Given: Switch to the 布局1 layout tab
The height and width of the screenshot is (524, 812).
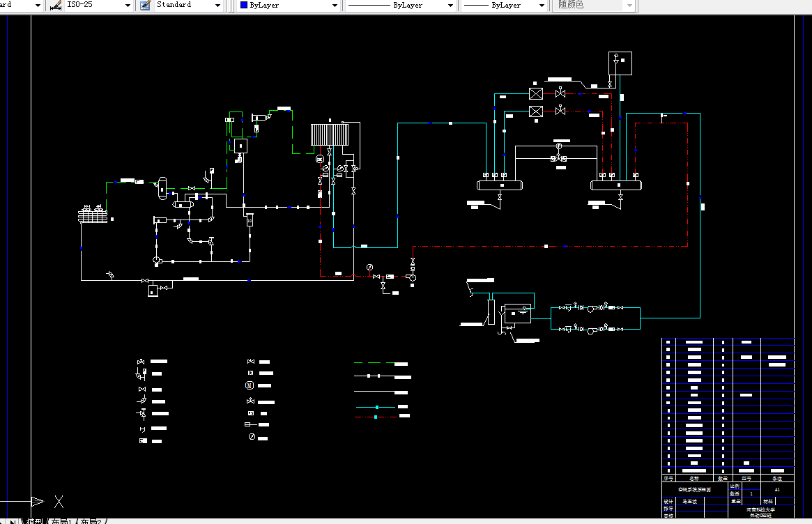Looking at the screenshot, I should tap(61, 521).
